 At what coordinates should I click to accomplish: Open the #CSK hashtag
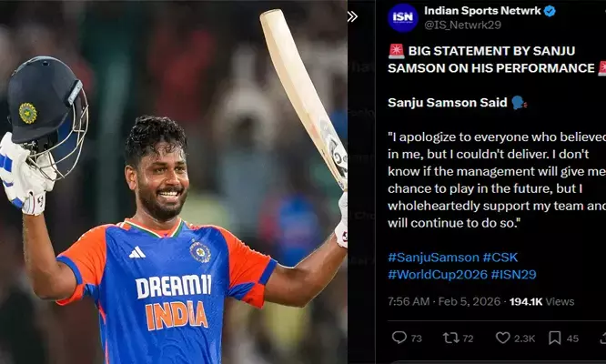pyautogui.click(x=500, y=258)
